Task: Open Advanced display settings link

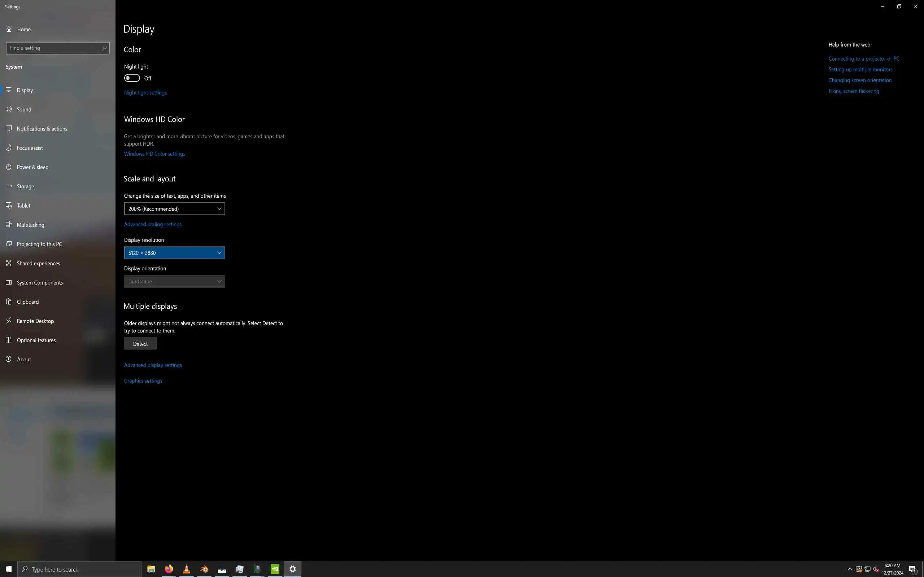Action: coord(153,365)
